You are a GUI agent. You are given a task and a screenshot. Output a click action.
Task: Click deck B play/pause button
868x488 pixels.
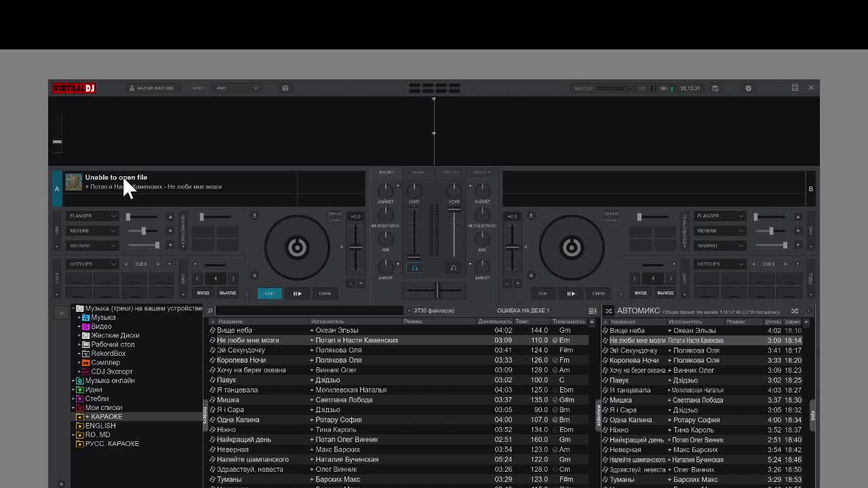(571, 293)
